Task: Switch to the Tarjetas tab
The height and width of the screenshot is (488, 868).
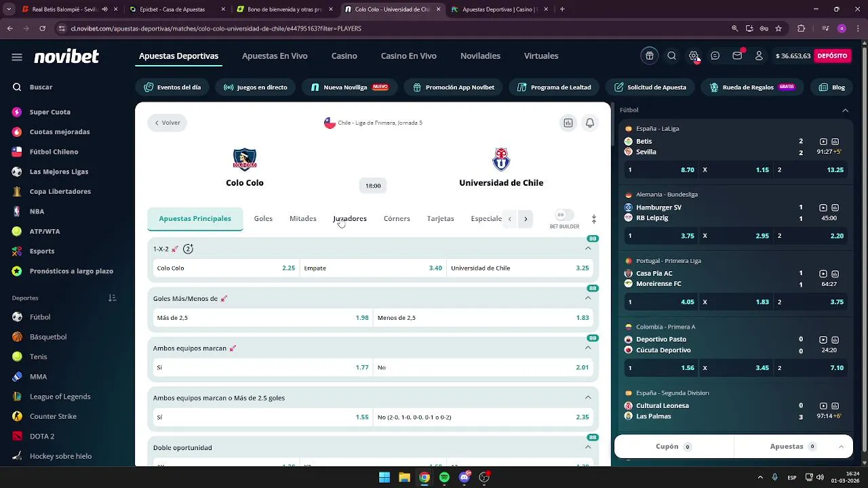Action: point(441,219)
